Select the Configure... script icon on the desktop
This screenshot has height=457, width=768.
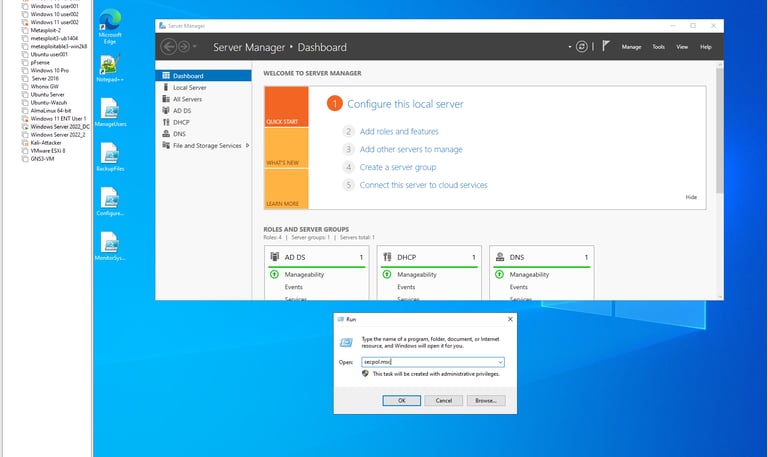click(110, 201)
